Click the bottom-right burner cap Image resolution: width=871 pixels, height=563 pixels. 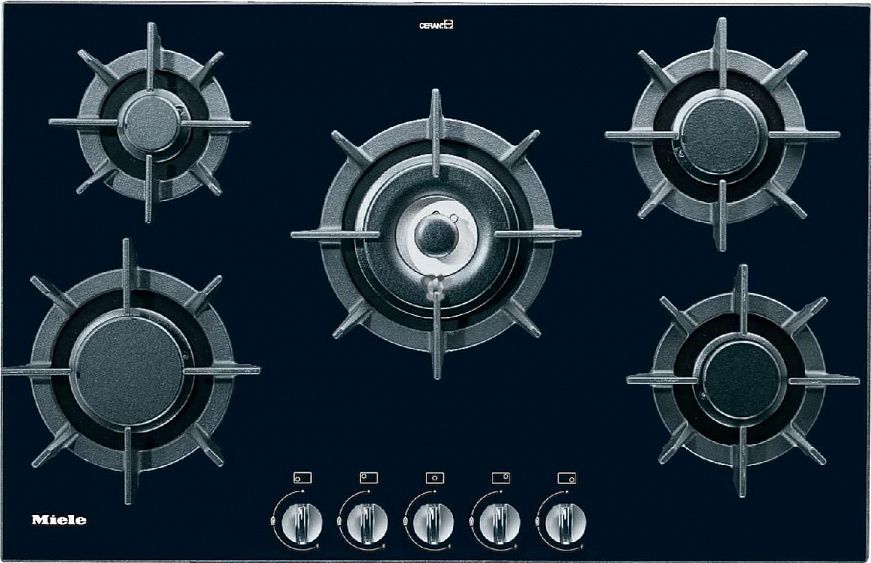[x=741, y=378]
